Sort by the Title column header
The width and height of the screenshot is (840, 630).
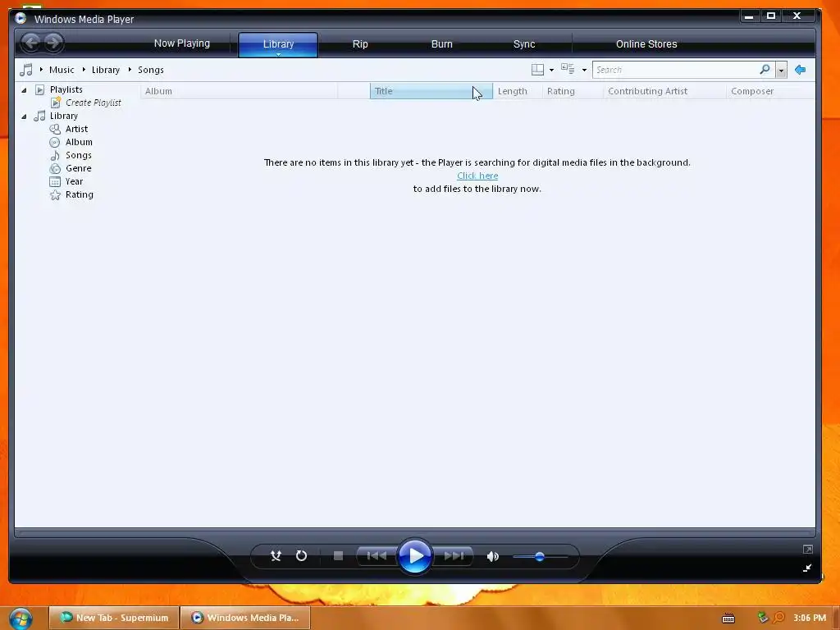[x=431, y=91]
